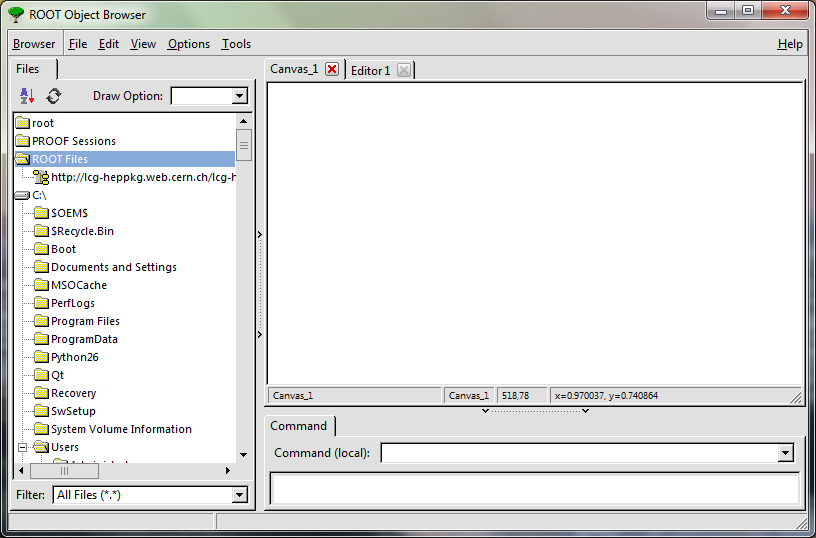
Task: Click upper arrow on left panel splitter
Action: tap(260, 235)
